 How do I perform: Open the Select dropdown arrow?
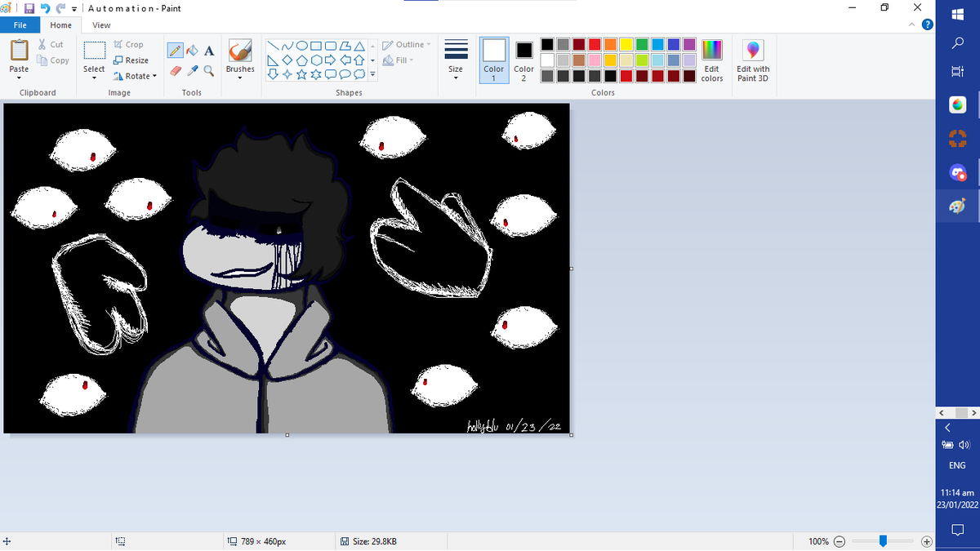(94, 78)
